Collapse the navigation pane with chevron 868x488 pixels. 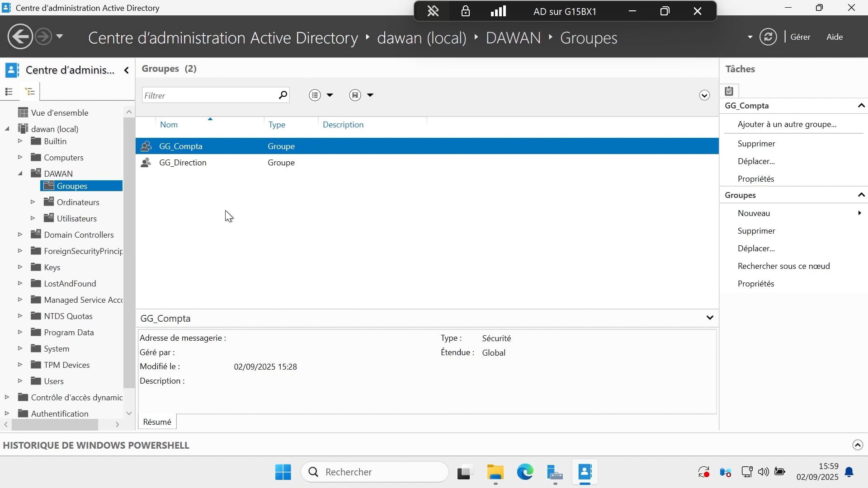(127, 70)
